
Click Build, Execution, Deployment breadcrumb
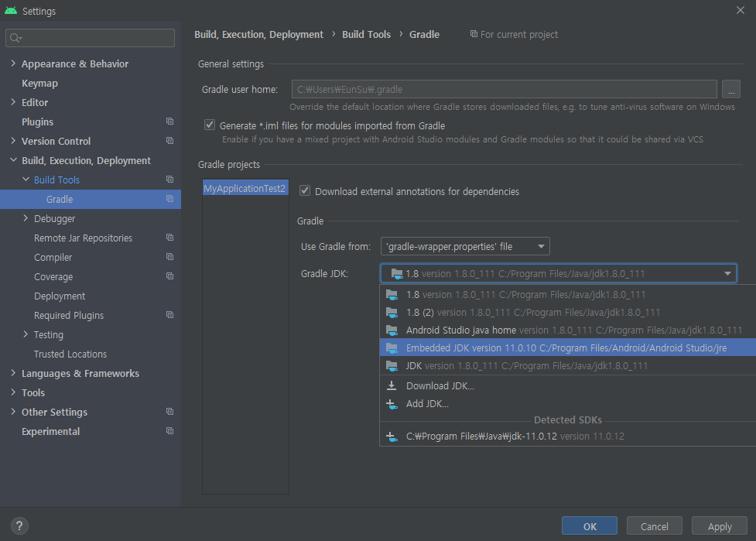258,34
